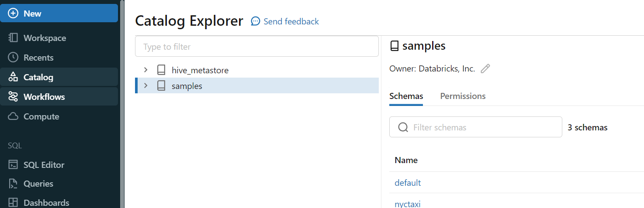Expand the samples catalog chevron
Screen dimensions: 644x208
[x=146, y=86]
